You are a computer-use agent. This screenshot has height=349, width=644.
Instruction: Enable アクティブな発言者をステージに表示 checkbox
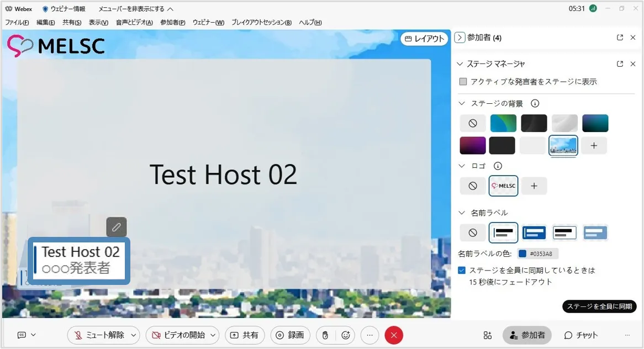463,82
